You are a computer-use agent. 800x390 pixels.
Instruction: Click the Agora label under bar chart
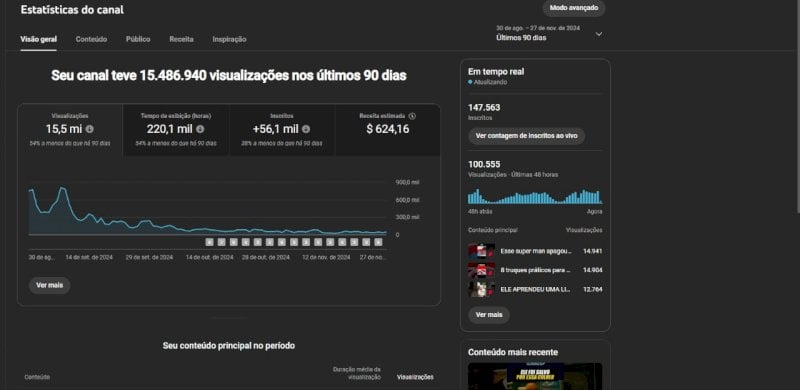pyautogui.click(x=594, y=211)
